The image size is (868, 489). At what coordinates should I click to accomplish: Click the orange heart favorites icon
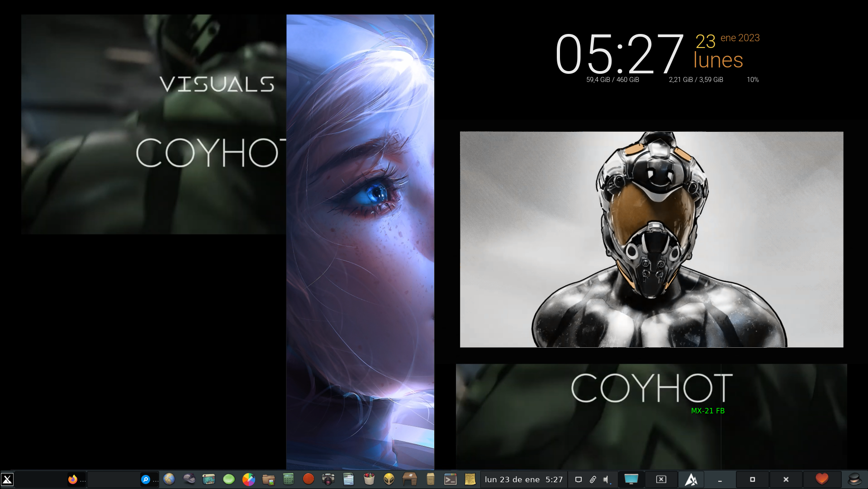(x=822, y=479)
